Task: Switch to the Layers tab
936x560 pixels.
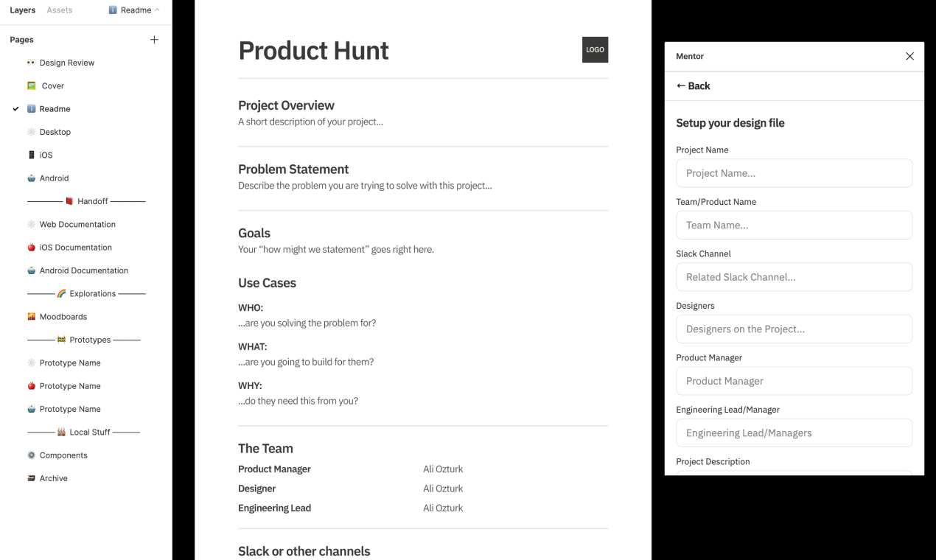Action: pyautogui.click(x=22, y=10)
